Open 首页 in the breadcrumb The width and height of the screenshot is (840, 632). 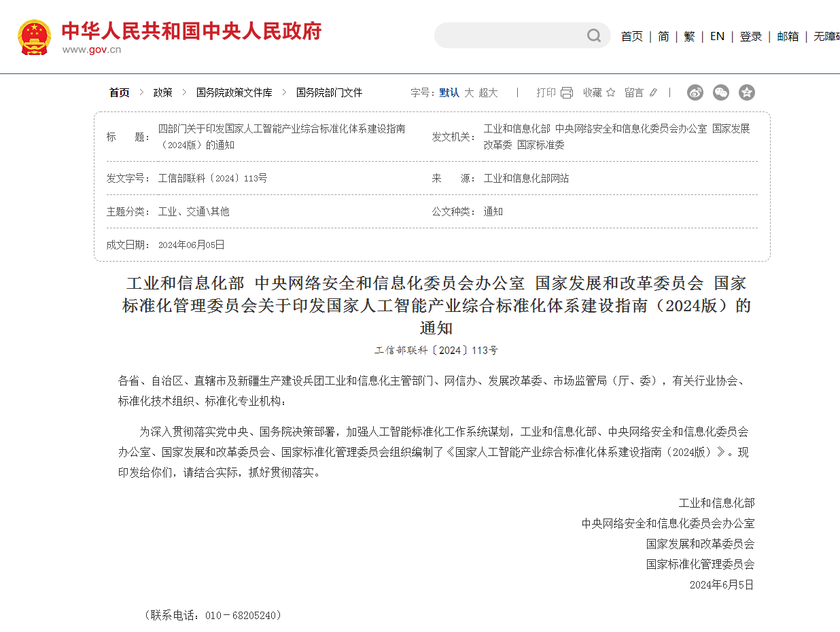(x=120, y=92)
